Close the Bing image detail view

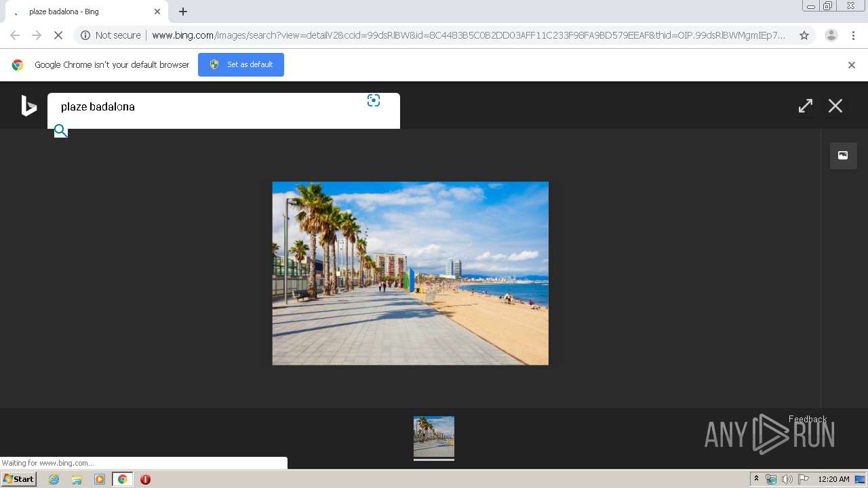[835, 106]
